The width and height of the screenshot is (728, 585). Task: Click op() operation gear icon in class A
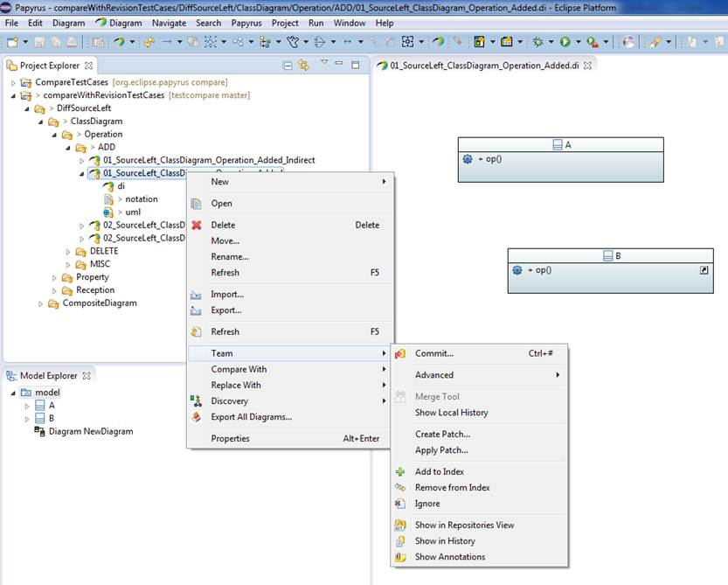point(468,159)
